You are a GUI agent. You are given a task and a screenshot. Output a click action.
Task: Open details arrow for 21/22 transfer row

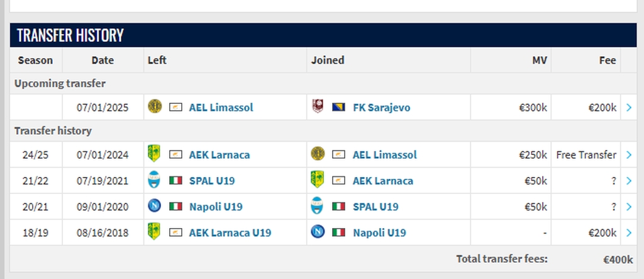point(629,181)
